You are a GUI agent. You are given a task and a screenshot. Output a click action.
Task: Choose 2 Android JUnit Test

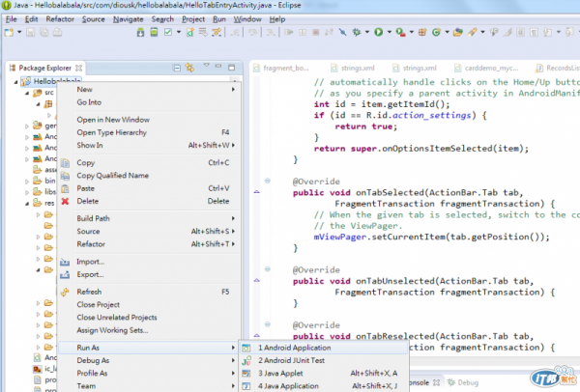[x=324, y=360]
